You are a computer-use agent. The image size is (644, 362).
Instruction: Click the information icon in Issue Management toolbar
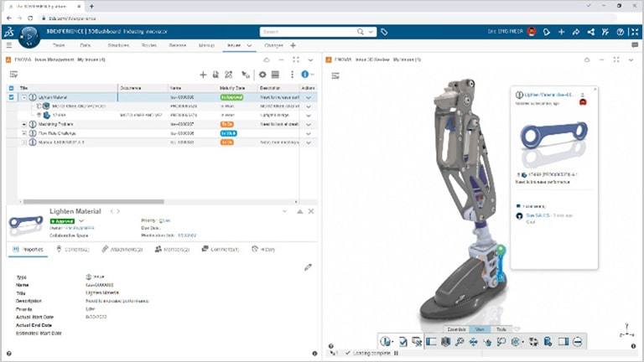tap(304, 75)
